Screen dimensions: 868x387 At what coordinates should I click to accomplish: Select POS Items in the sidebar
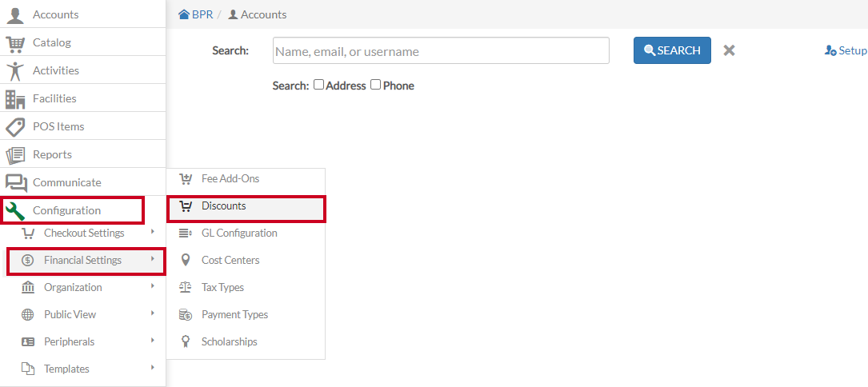82,126
